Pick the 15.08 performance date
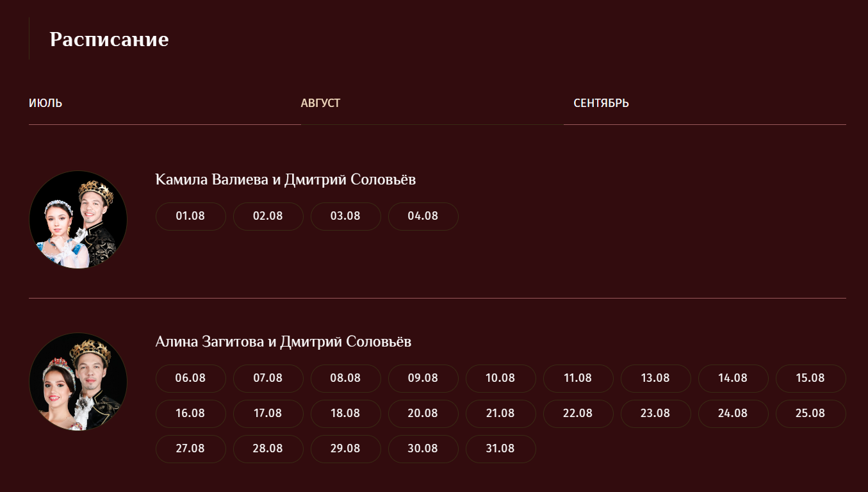This screenshot has height=492, width=868. 810,379
